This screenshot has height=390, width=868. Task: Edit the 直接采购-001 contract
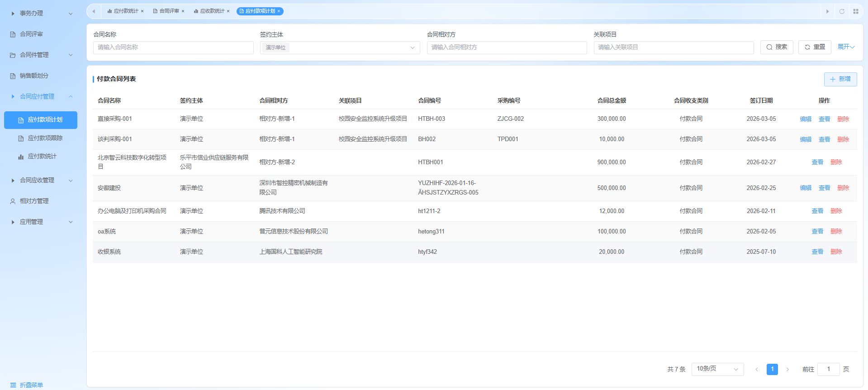pos(806,119)
